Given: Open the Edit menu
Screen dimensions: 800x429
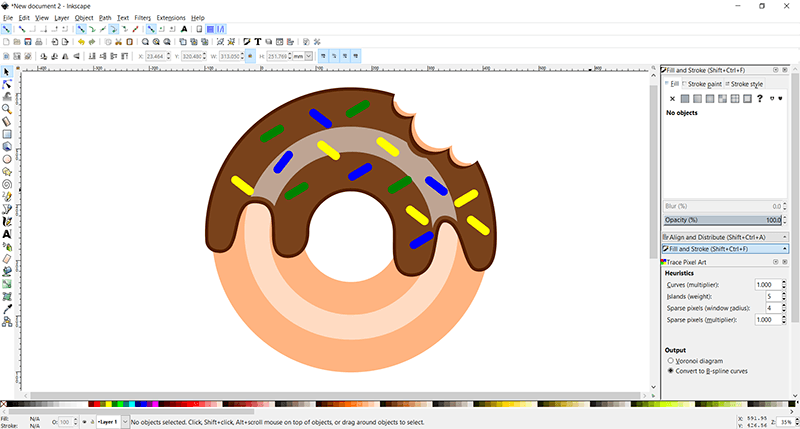Looking at the screenshot, I should [24, 18].
